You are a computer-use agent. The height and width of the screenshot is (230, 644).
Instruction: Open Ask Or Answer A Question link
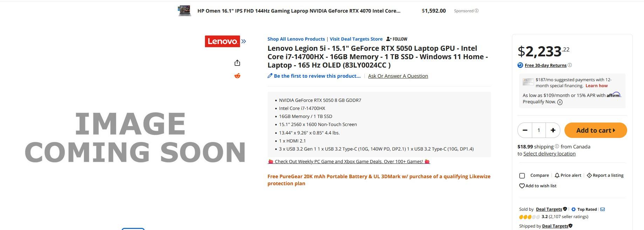tap(398, 76)
